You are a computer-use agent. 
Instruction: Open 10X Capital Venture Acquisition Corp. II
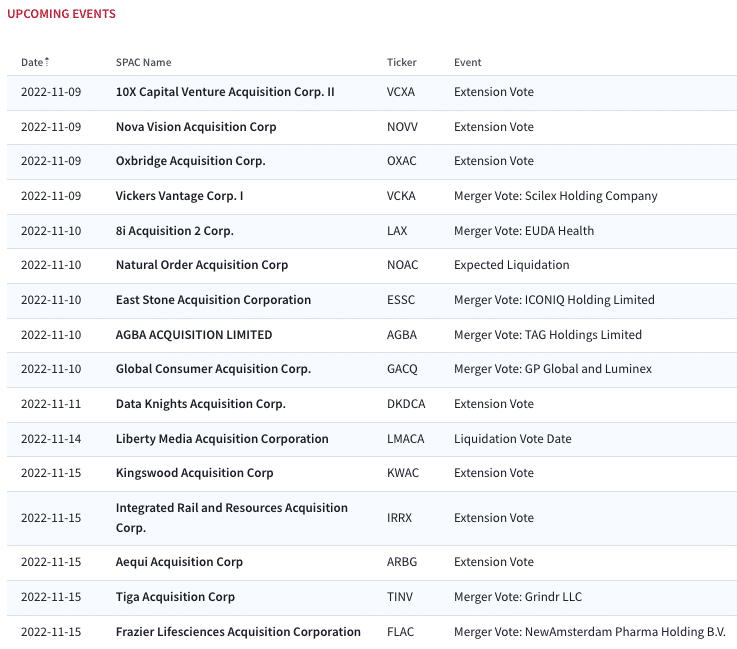pos(225,92)
